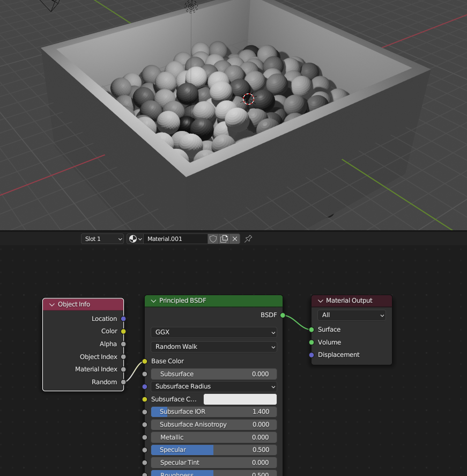
Task: Click the Subsurface Radius input socket
Action: tap(145, 387)
